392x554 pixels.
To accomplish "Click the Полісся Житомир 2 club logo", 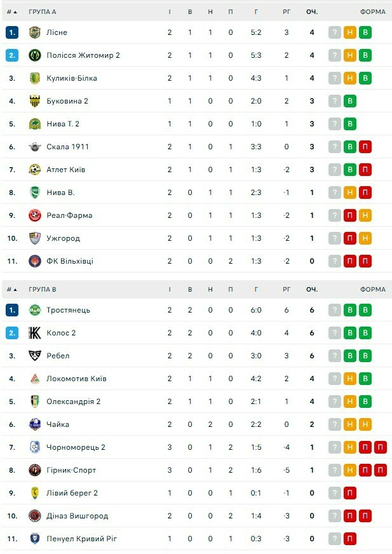I will point(35,55).
